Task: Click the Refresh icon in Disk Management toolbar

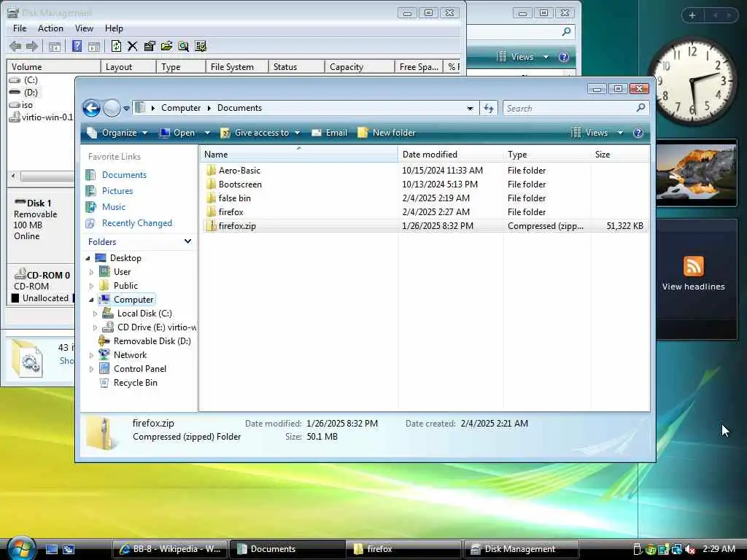Action: point(116,46)
